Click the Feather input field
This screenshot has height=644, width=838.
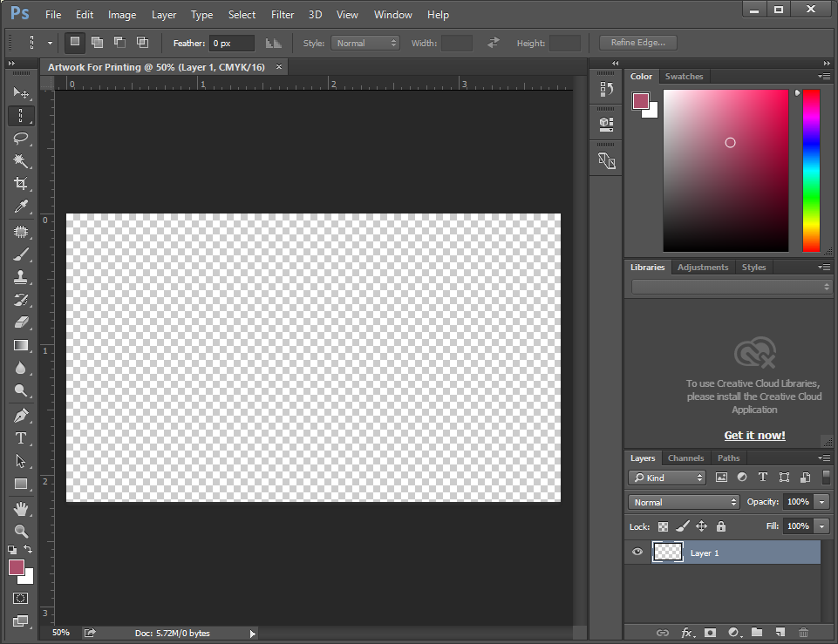(232, 43)
